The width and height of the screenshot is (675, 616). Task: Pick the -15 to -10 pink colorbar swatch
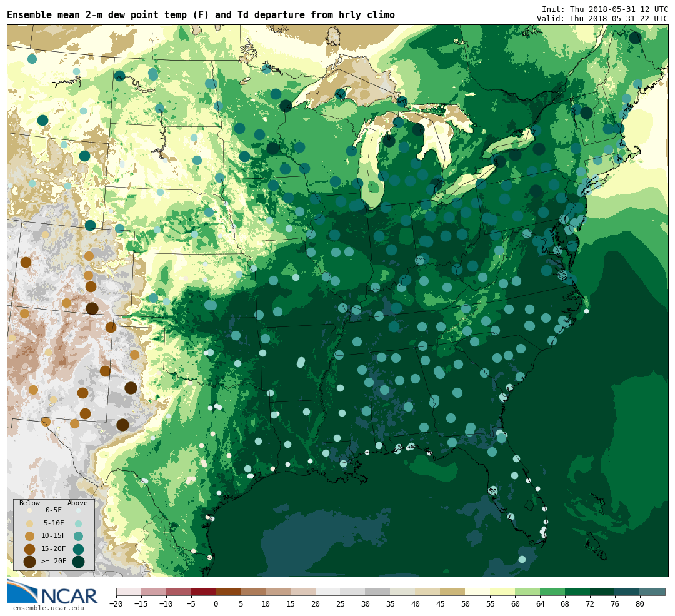154,592
